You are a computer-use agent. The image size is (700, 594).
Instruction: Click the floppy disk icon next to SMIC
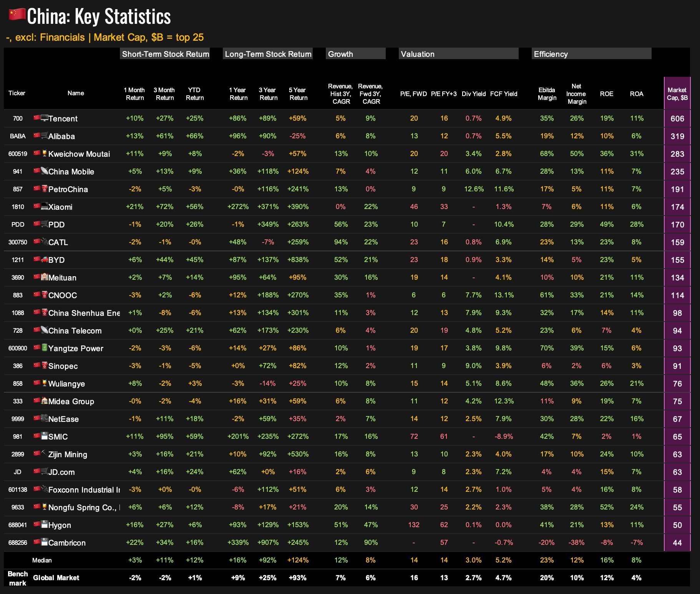(45, 436)
